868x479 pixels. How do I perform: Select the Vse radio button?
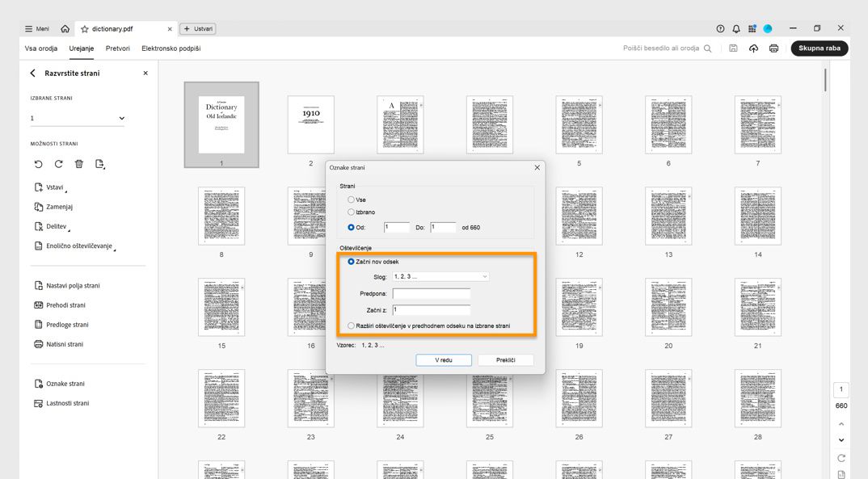click(351, 200)
